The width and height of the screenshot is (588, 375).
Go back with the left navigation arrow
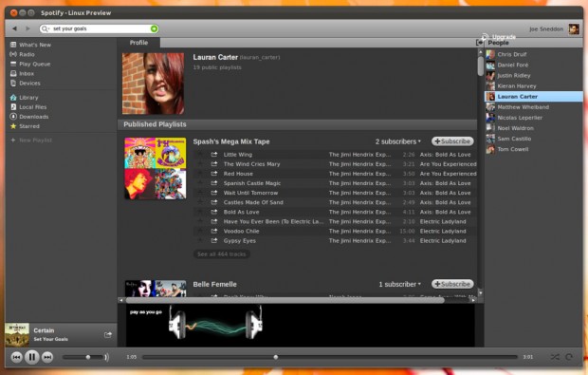tap(14, 28)
